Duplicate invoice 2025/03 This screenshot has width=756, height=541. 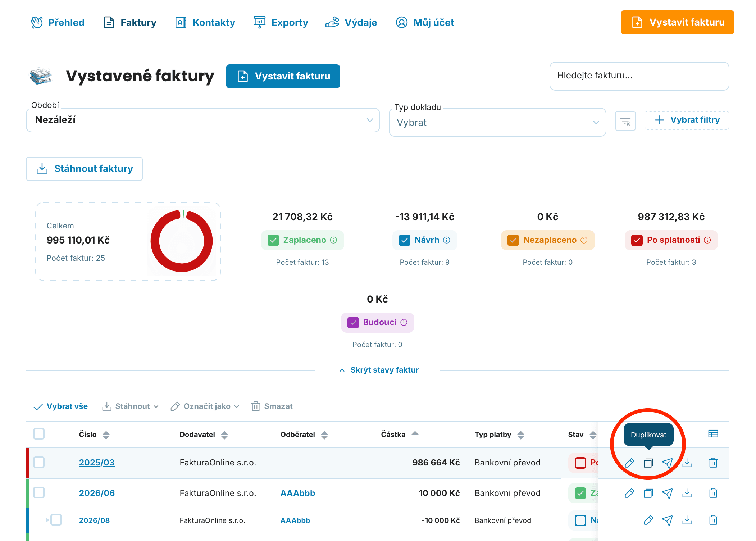coord(648,463)
